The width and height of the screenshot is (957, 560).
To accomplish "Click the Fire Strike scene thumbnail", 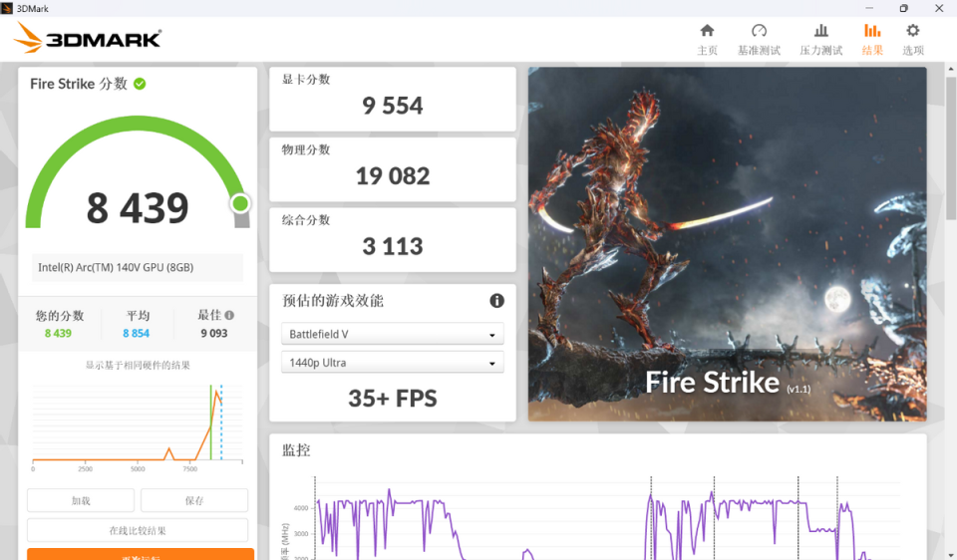I will tap(727, 244).
